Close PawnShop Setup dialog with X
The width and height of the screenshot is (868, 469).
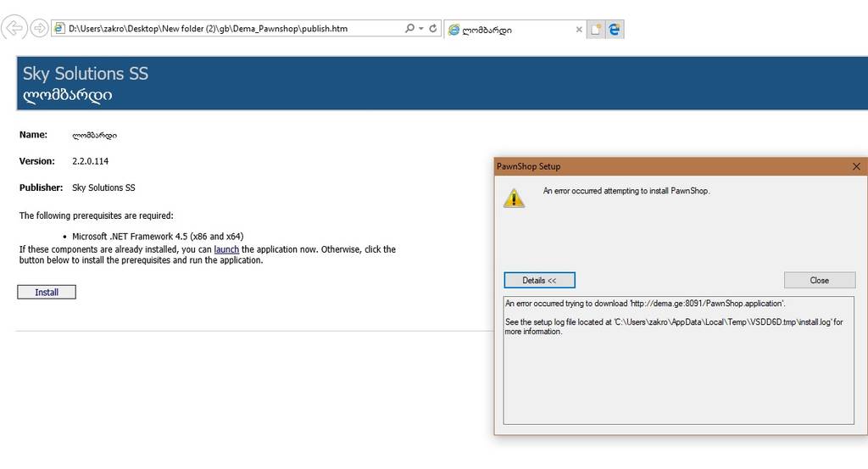tap(856, 166)
